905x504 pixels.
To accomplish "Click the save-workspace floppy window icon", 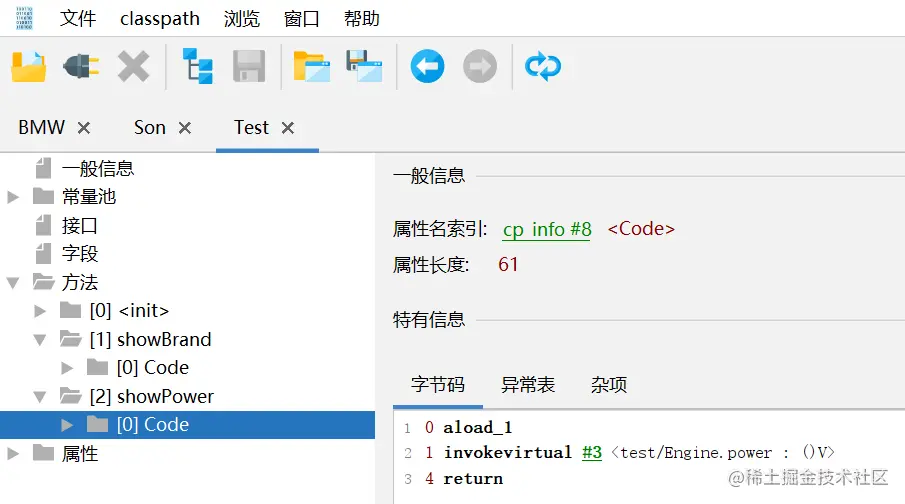I will [364, 66].
